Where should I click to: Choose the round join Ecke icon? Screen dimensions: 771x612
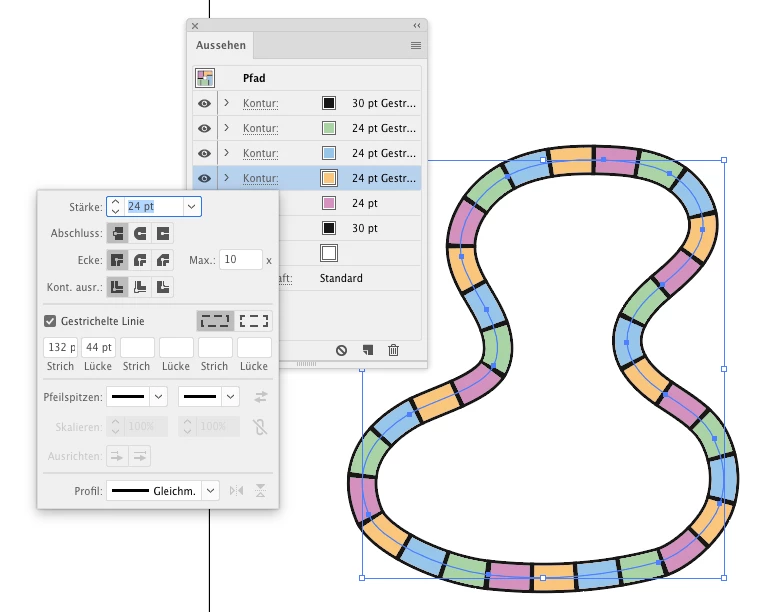click(x=140, y=260)
